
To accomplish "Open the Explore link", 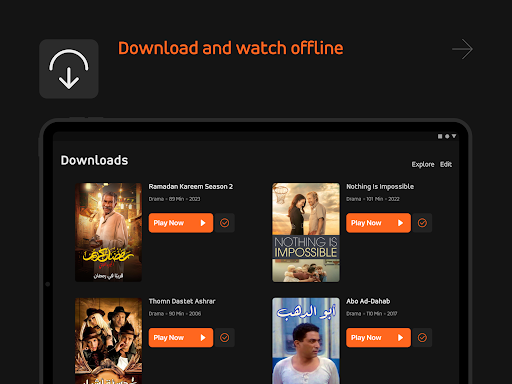I will [x=423, y=164].
